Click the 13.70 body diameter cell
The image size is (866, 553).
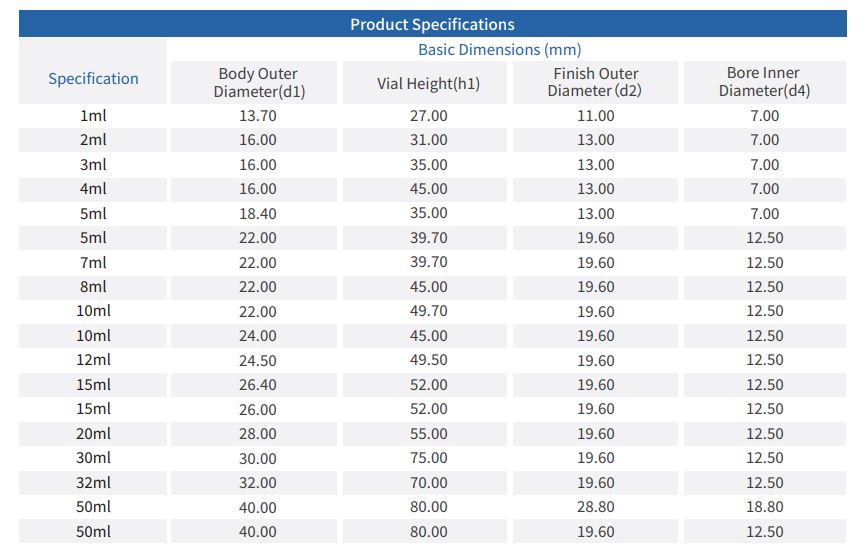pyautogui.click(x=258, y=116)
